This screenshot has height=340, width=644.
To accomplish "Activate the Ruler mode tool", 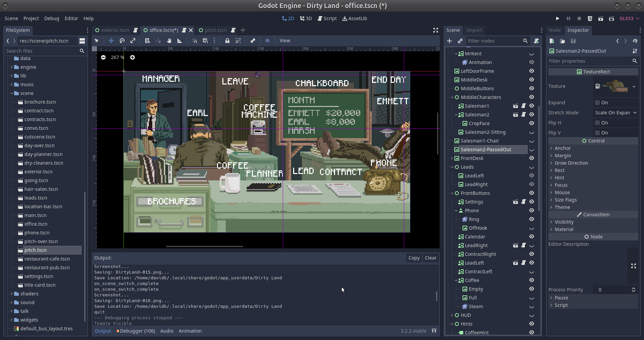I will tap(179, 41).
